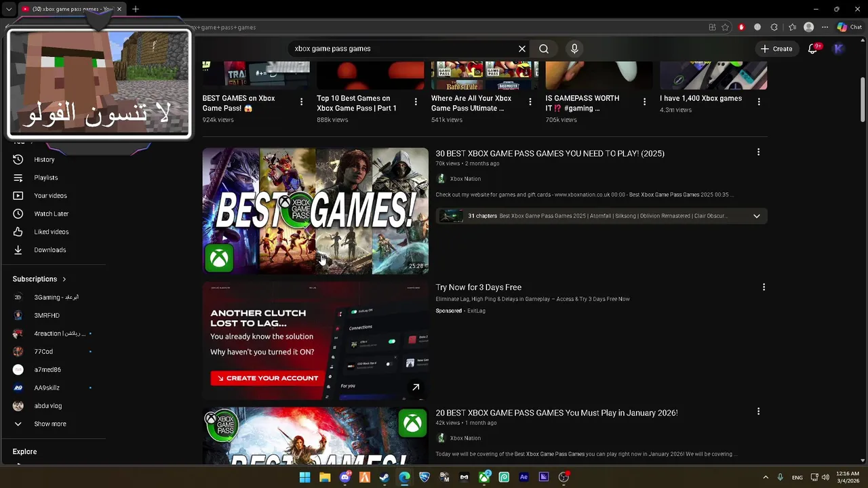Open the Create video menu
This screenshot has width=868, height=488.
[x=776, y=49]
